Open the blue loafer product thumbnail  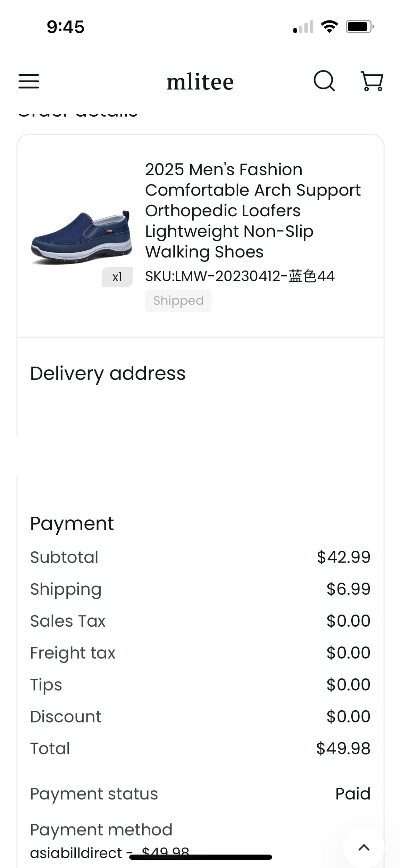(x=81, y=237)
